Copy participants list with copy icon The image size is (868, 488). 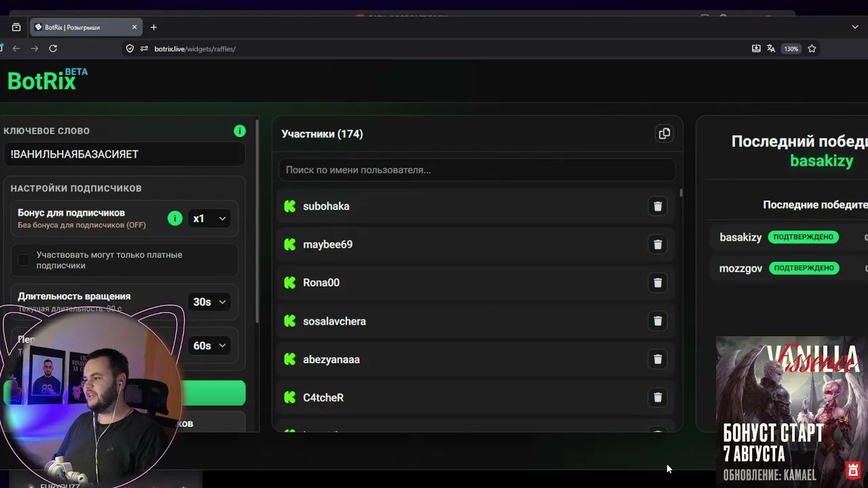tap(664, 134)
